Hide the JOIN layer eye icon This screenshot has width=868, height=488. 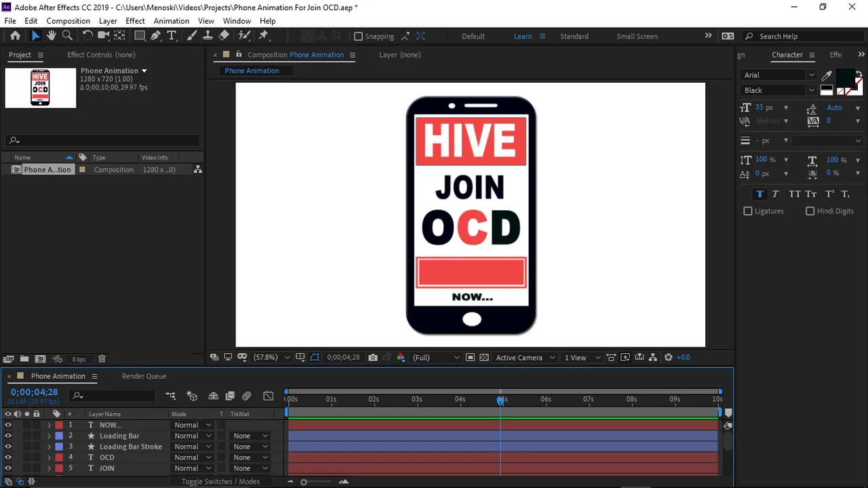(x=8, y=468)
